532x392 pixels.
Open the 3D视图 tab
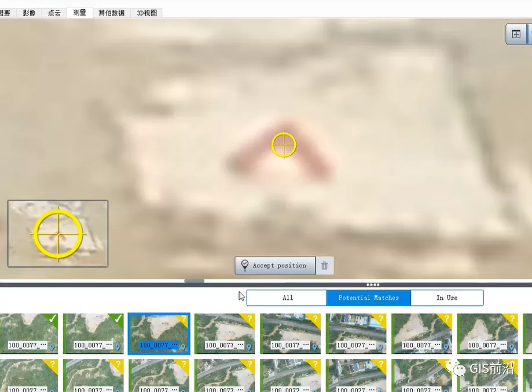(145, 12)
